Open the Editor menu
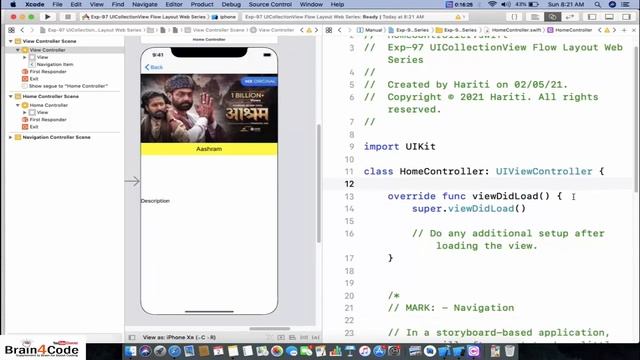The image size is (640, 360). 174,4
